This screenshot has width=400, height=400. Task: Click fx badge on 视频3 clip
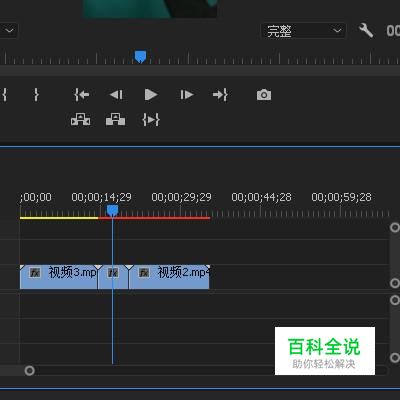click(x=35, y=273)
